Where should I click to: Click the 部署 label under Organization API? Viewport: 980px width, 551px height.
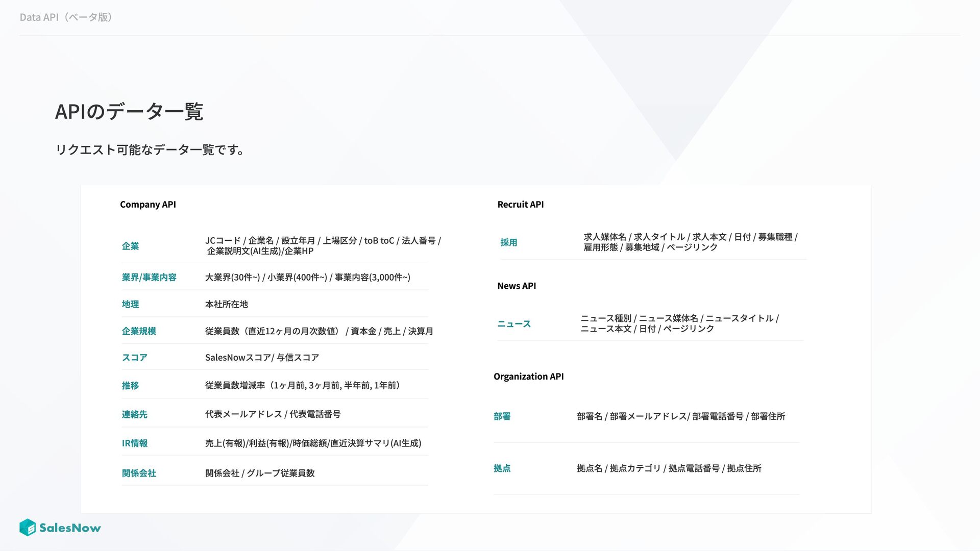click(x=502, y=417)
